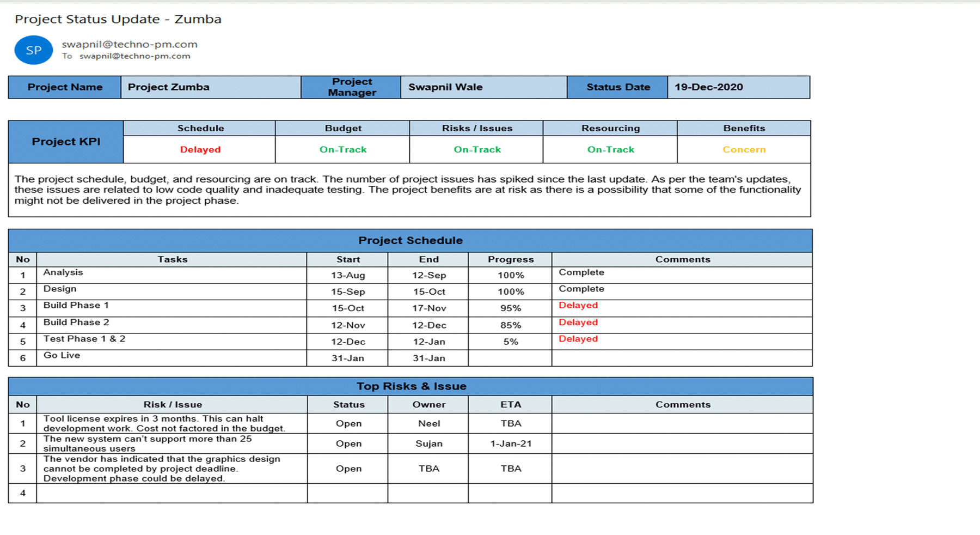Select the On-Track label under Resourcing

pos(610,149)
